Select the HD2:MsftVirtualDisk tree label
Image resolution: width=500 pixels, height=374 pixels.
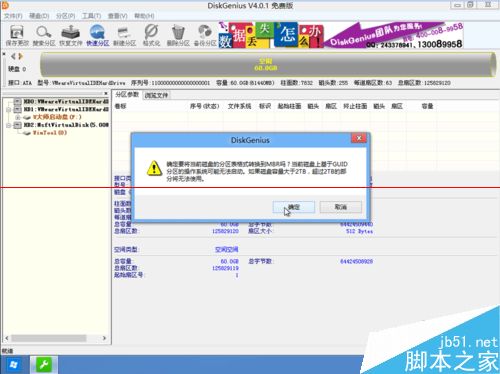pos(66,125)
